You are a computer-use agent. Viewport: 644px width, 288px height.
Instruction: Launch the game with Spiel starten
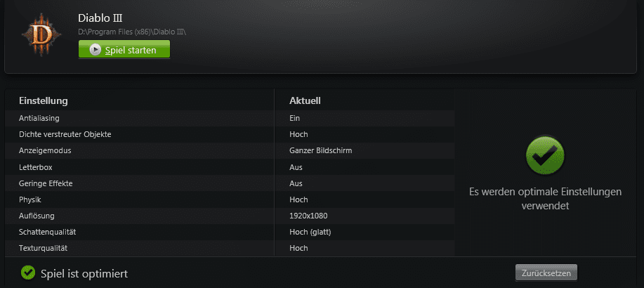[x=124, y=50]
